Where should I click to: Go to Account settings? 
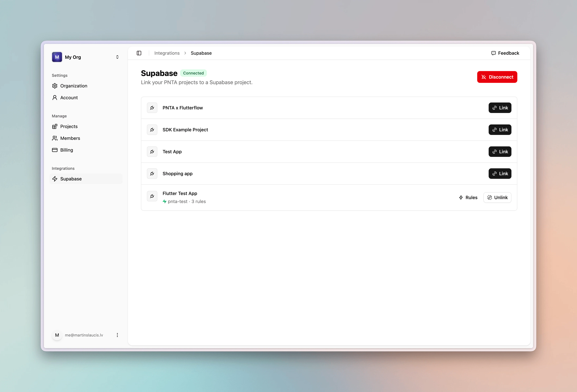click(x=86, y=98)
